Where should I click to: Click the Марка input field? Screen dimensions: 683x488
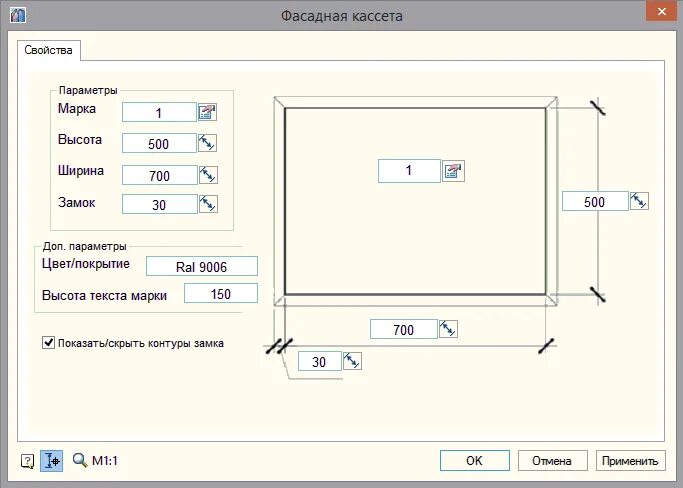click(159, 112)
